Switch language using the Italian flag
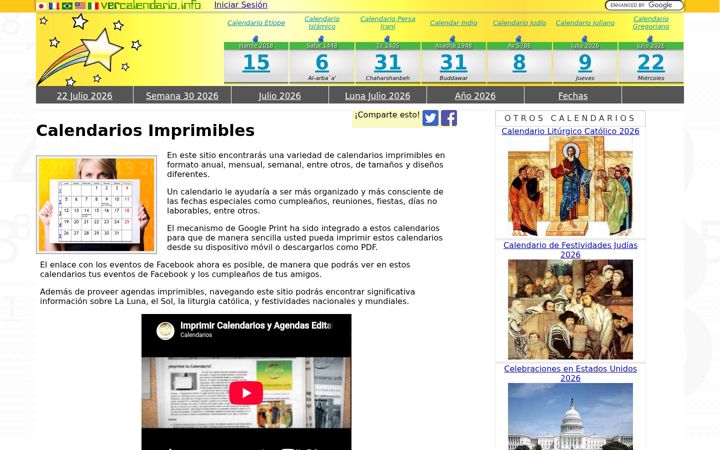This screenshot has height=450, width=720. tap(93, 6)
